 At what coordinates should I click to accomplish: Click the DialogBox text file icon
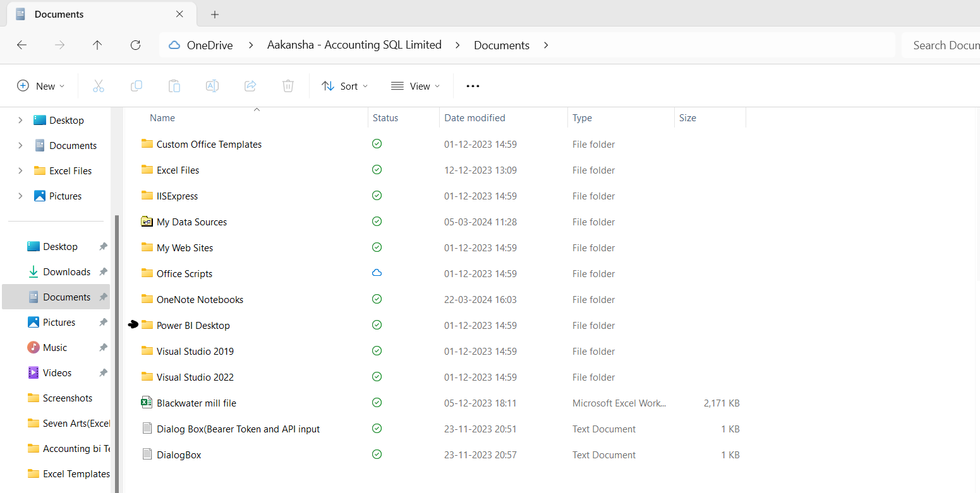147,454
